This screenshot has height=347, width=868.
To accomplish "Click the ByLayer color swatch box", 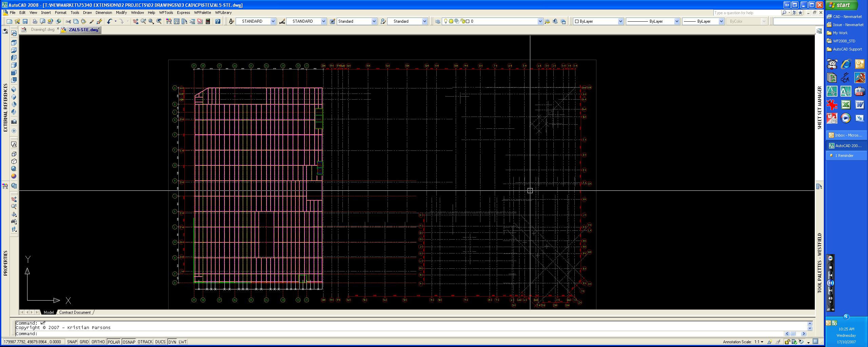I will click(576, 21).
